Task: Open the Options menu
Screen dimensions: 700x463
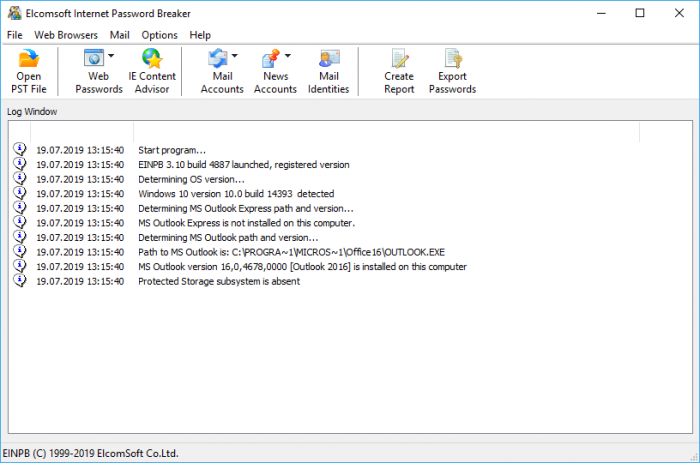Action: tap(159, 35)
